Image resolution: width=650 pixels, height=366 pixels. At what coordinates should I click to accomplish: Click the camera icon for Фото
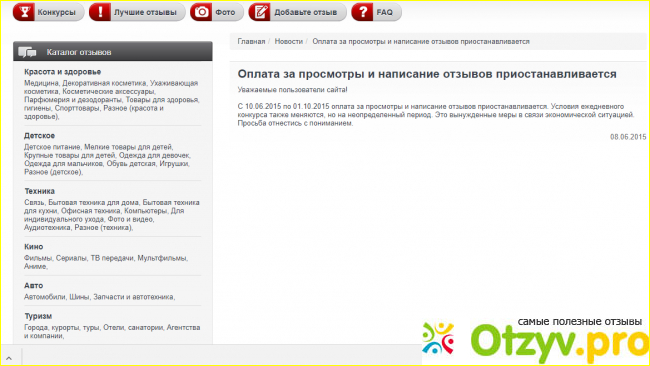[201, 12]
